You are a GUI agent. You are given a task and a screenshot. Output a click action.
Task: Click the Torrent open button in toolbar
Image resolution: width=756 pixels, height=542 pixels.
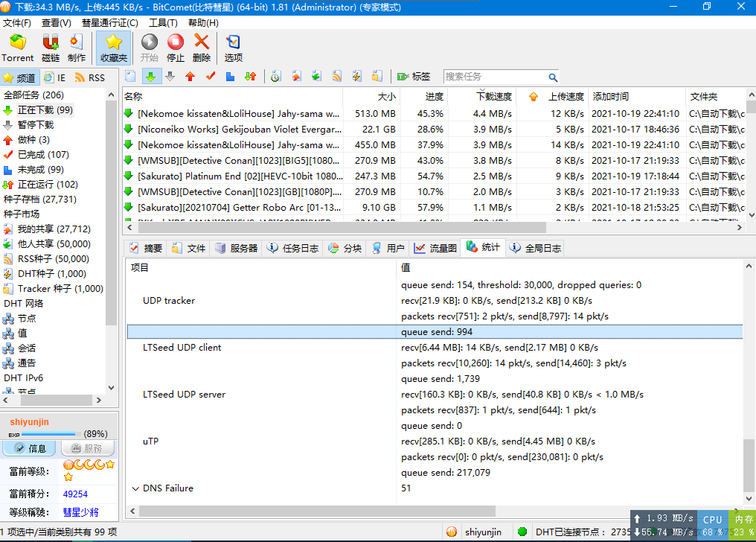coord(17,48)
